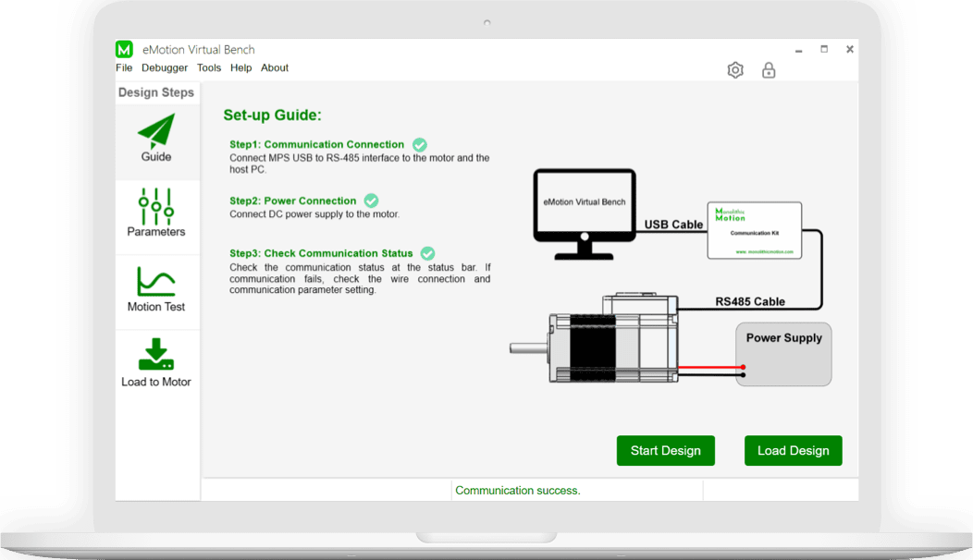Image resolution: width=973 pixels, height=560 pixels.
Task: Open the Load to Motor step
Action: pyautogui.click(x=156, y=363)
